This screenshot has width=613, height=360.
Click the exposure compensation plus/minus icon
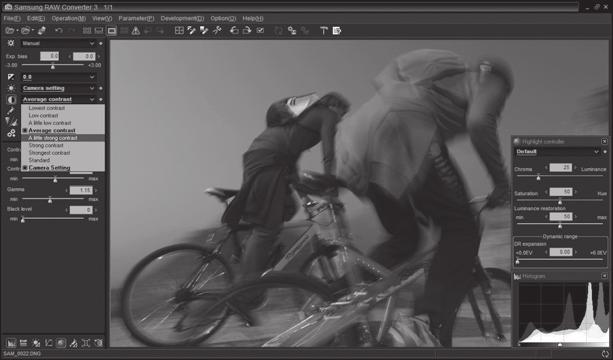click(x=11, y=77)
